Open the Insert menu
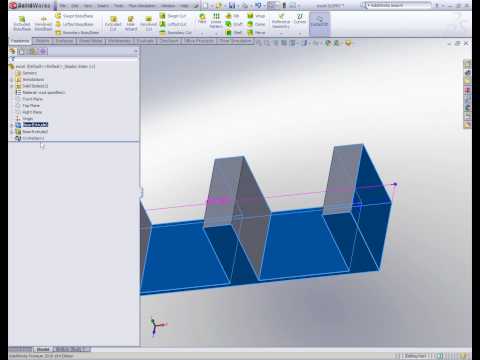Image resolution: width=480 pixels, height=360 pixels. [x=103, y=6]
